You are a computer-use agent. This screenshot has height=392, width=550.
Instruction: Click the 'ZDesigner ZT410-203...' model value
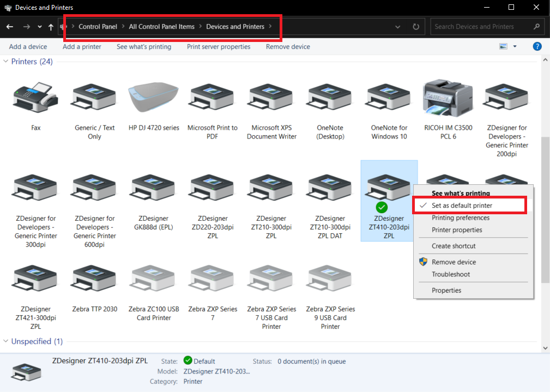(x=217, y=371)
